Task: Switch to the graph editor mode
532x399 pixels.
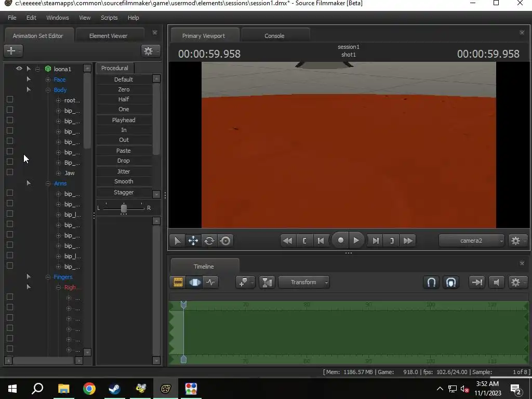Action: tap(211, 282)
